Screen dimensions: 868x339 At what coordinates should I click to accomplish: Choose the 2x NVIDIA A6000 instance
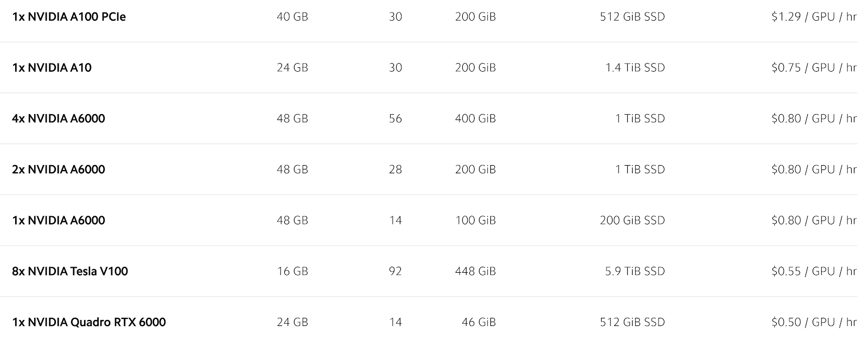(429, 169)
